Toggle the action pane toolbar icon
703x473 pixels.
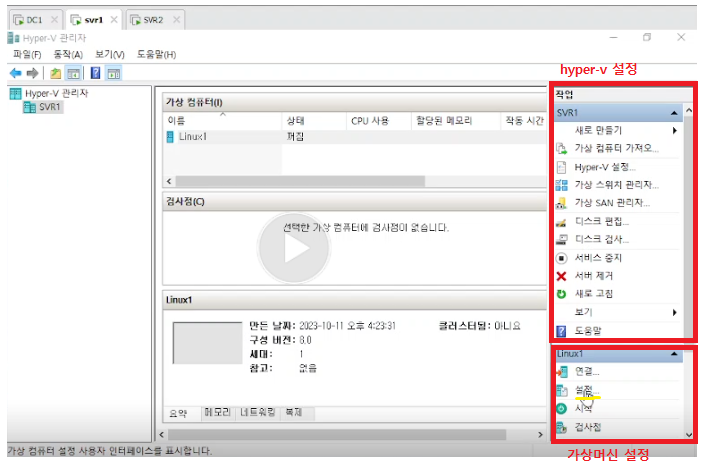coord(114,73)
